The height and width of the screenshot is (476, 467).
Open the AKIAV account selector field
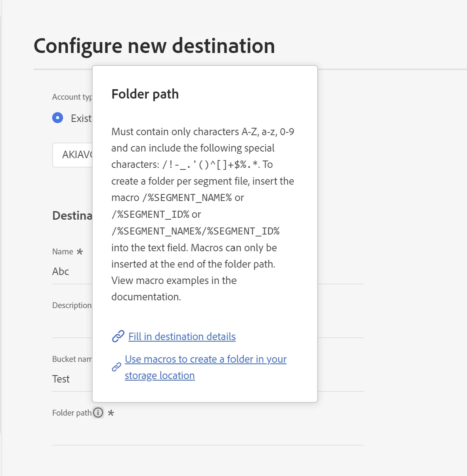point(74,155)
